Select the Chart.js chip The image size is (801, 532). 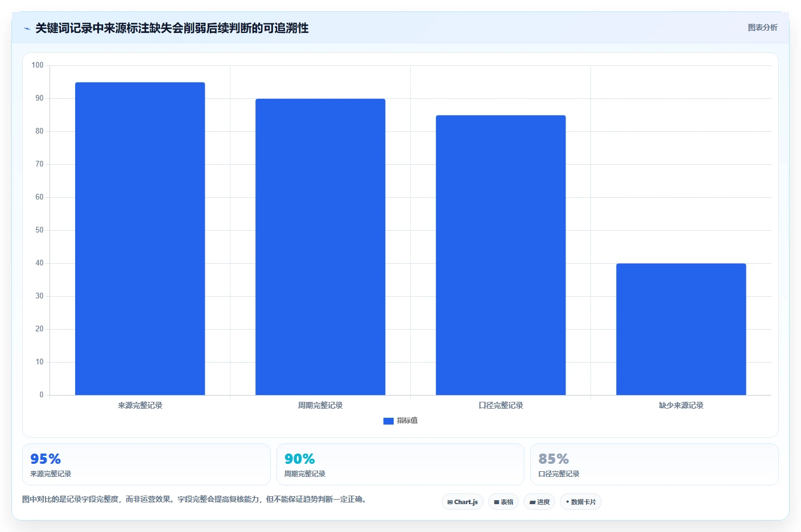click(463, 502)
